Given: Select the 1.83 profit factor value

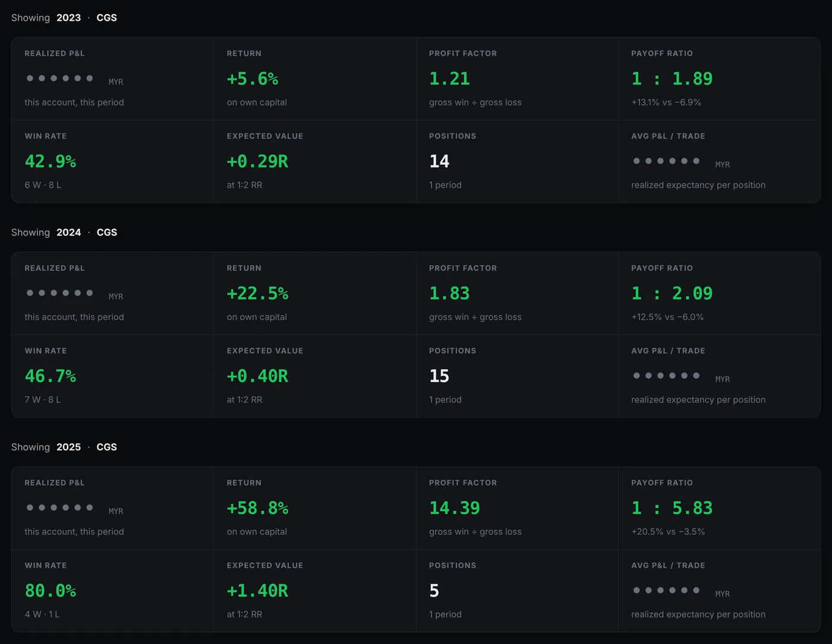Looking at the screenshot, I should pyautogui.click(x=449, y=293).
